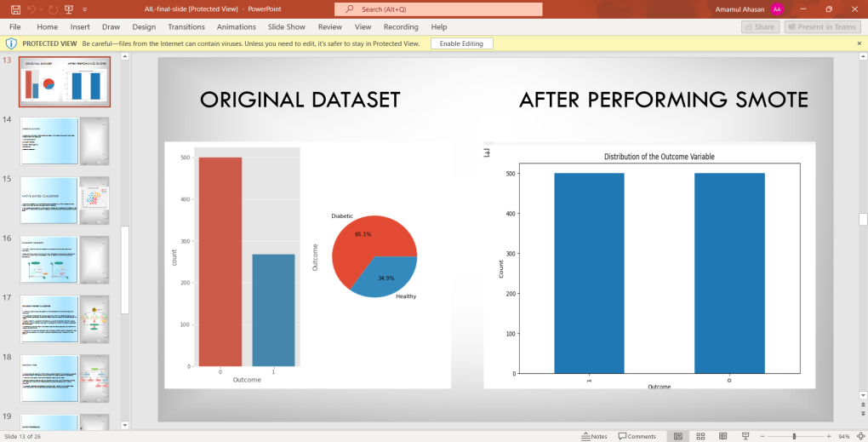Open the Transitions tab
Screen dimensions: 868x442
pyautogui.click(x=186, y=26)
